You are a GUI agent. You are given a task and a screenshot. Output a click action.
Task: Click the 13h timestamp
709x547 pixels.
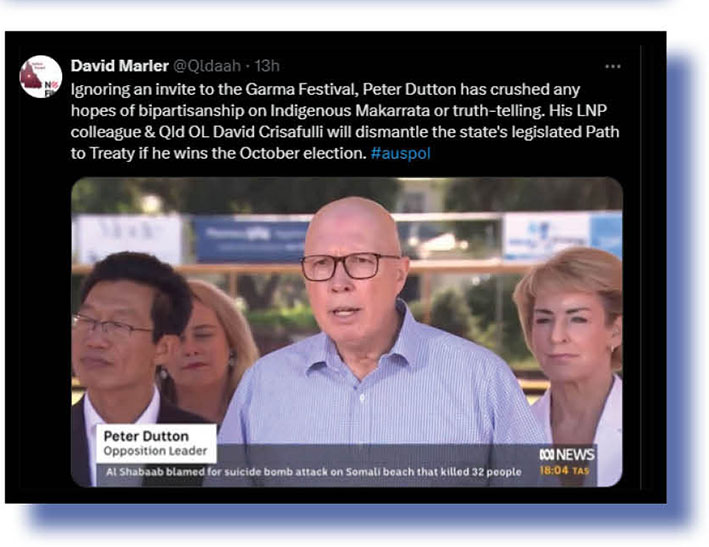pyautogui.click(x=267, y=66)
